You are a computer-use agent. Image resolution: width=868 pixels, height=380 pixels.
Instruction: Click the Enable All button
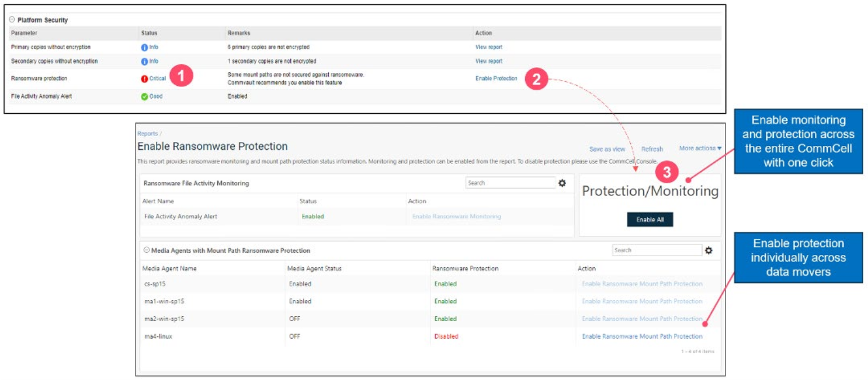coord(650,219)
